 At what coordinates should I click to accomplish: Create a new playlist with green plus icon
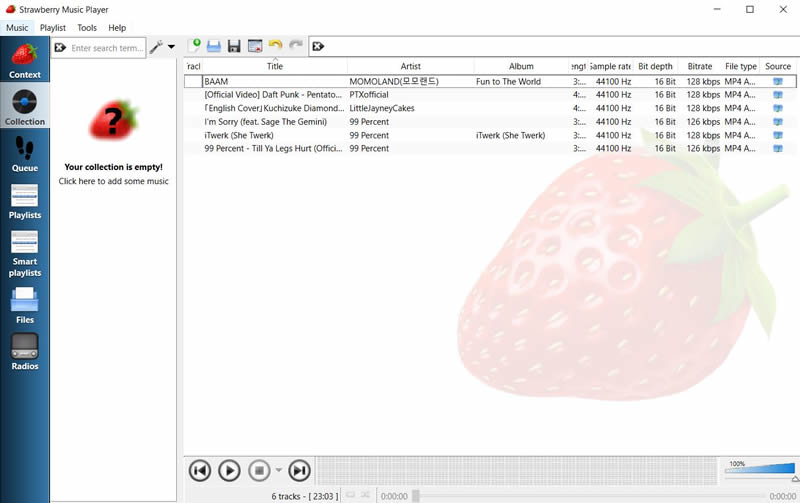point(194,46)
